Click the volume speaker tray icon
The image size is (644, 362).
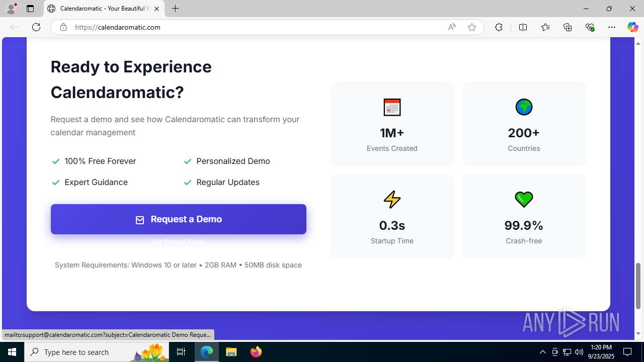[x=579, y=352]
